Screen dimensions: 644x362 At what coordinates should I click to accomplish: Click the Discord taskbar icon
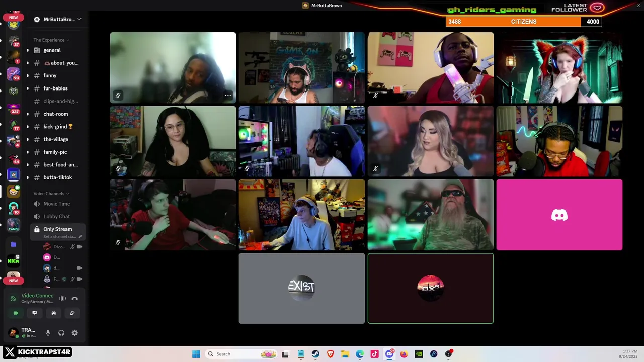click(x=389, y=354)
